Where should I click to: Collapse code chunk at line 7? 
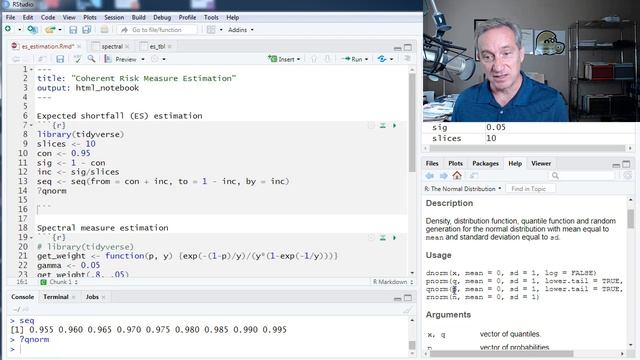pyautogui.click(x=31, y=125)
